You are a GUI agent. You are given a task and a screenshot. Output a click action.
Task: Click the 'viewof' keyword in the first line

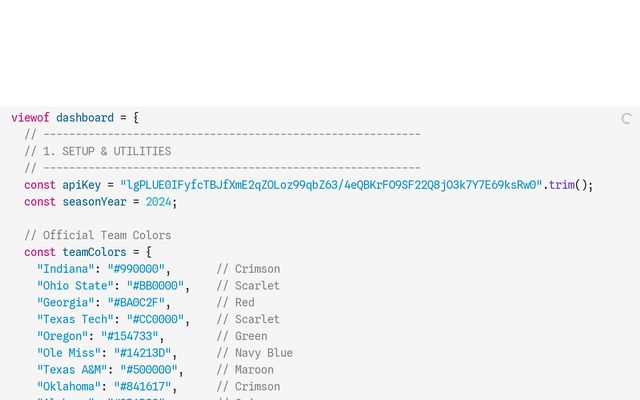coord(30,118)
